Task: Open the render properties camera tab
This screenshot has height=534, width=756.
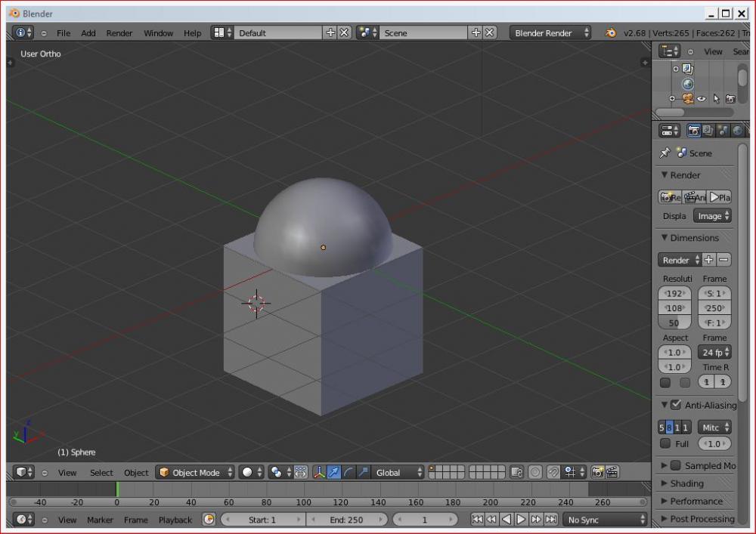Action: tap(693, 131)
